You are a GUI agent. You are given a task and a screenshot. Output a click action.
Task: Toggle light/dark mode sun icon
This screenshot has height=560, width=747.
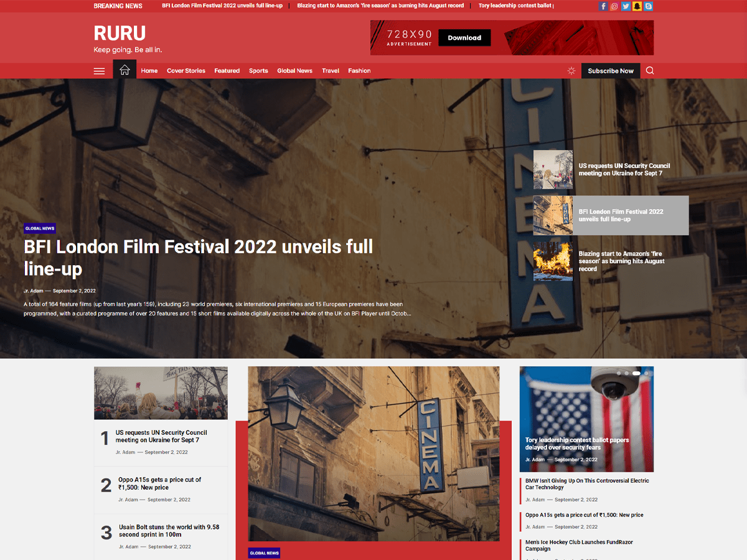point(571,71)
